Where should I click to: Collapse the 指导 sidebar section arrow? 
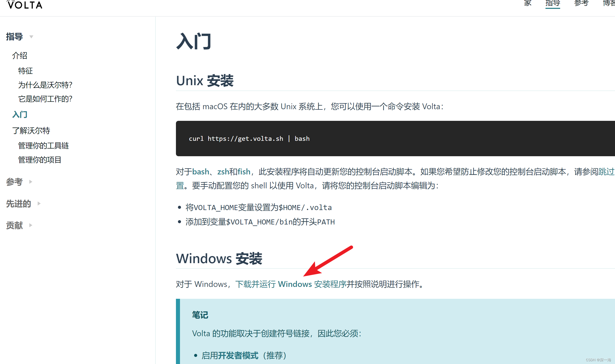[x=31, y=37]
